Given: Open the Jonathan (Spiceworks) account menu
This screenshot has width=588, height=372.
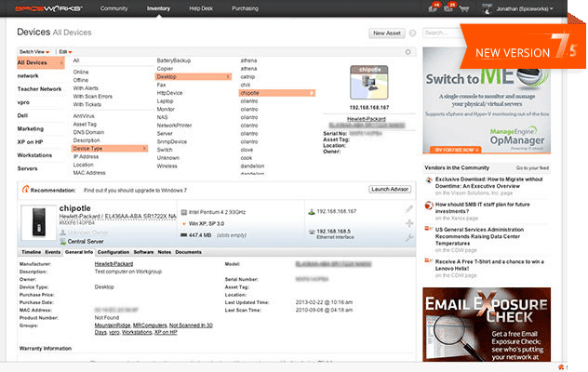Looking at the screenshot, I should tap(525, 8).
